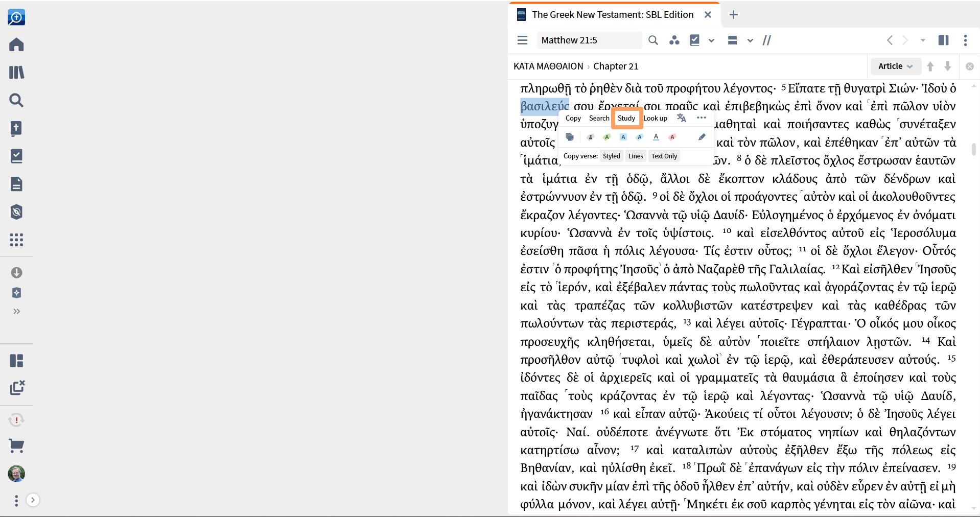Viewport: 980px width, 517px height.
Task: Click the multiple resources stacked bars icon
Action: coord(732,40)
